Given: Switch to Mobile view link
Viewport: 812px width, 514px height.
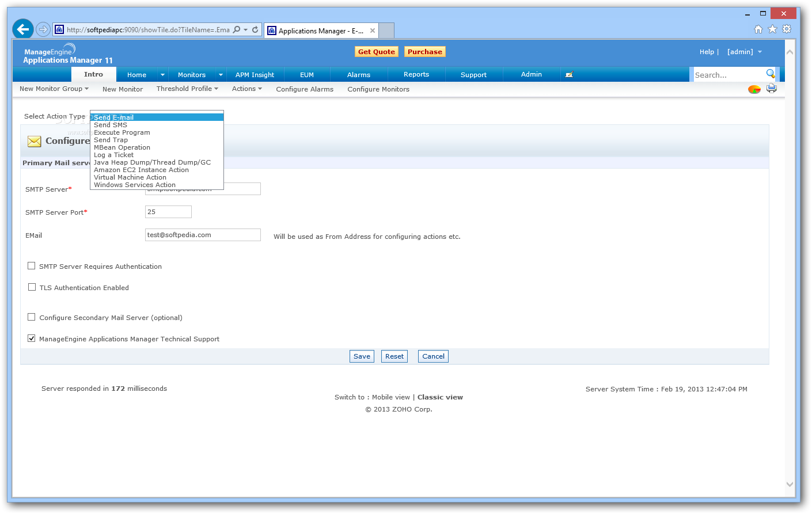Looking at the screenshot, I should [391, 397].
